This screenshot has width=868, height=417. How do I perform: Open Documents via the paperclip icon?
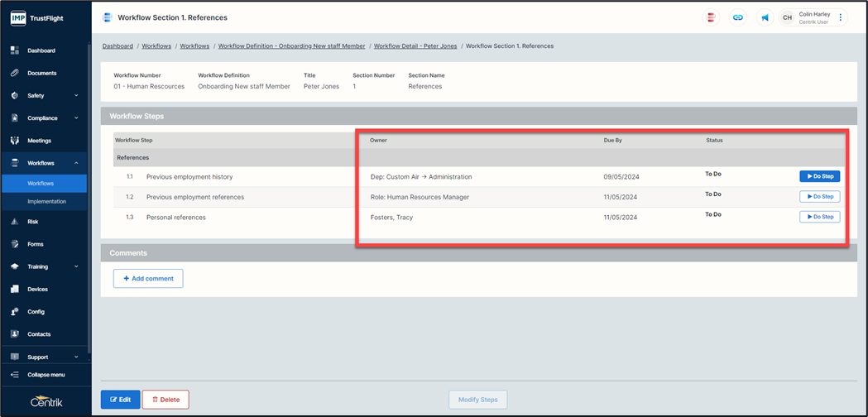click(x=15, y=73)
